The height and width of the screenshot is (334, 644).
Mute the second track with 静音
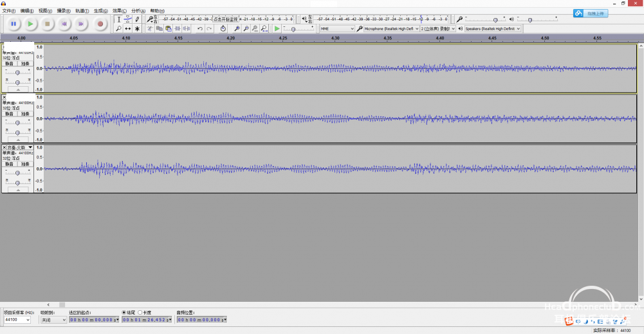click(10, 114)
